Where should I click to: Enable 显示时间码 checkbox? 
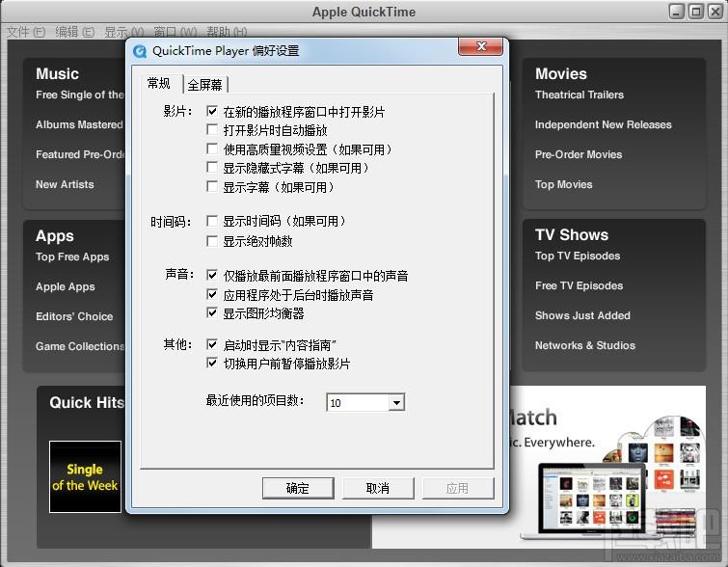212,221
